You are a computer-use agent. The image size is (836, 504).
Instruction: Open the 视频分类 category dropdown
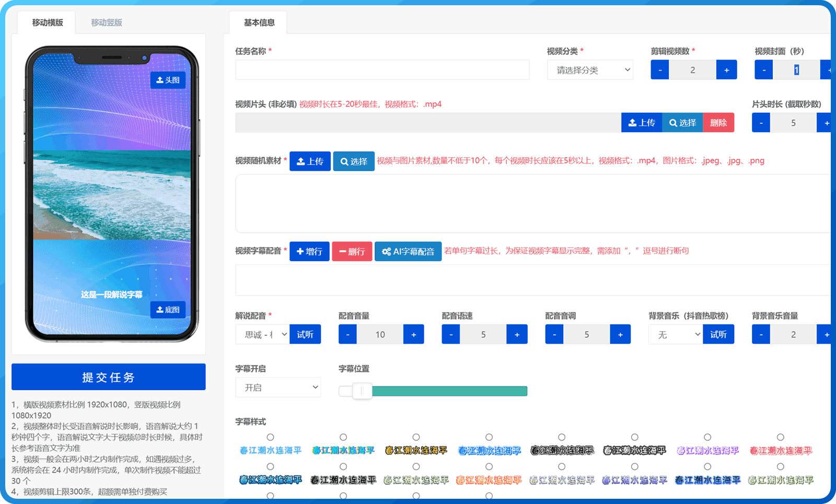pyautogui.click(x=590, y=70)
